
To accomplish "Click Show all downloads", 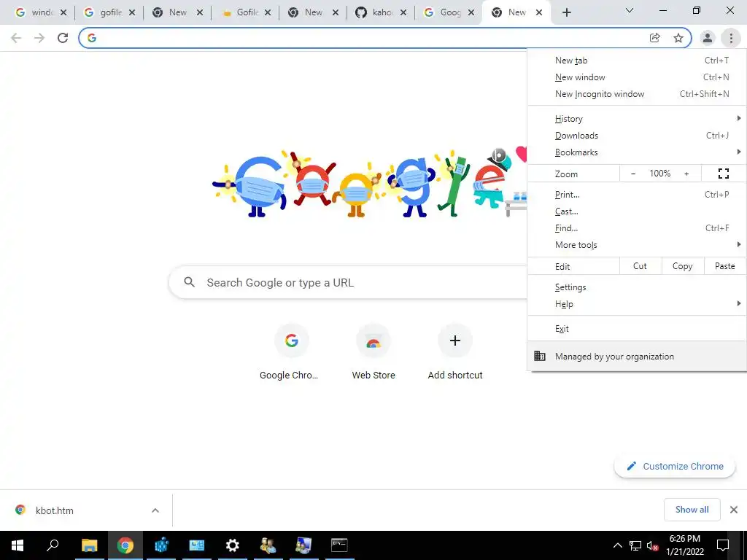I will pyautogui.click(x=692, y=510).
